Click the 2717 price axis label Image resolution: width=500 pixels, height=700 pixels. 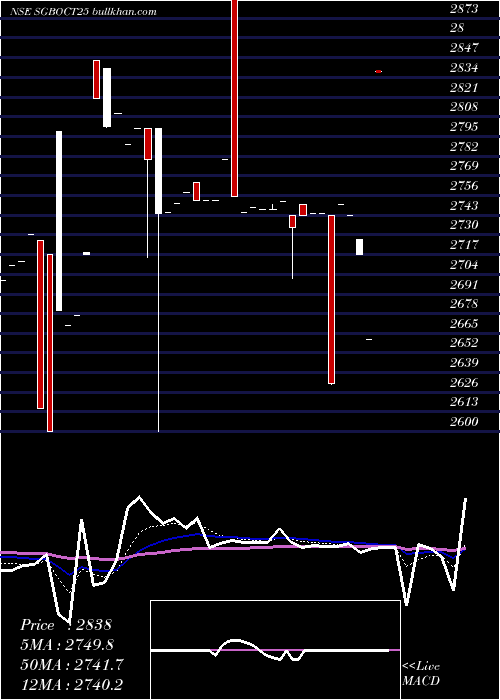pos(464,245)
